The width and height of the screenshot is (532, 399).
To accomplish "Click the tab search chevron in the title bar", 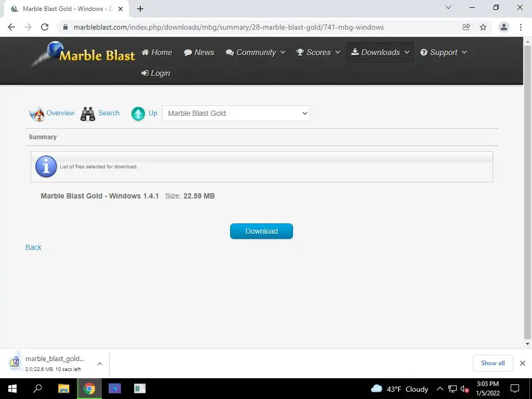I will click(448, 7).
